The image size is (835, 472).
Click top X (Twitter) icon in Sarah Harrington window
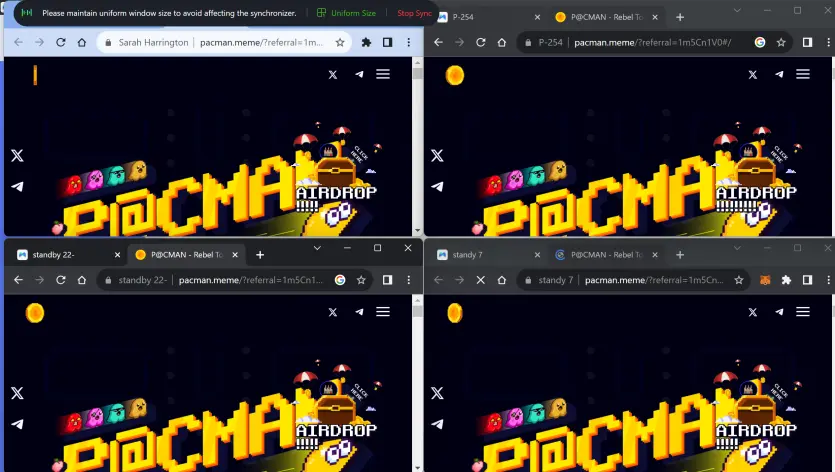pos(333,75)
